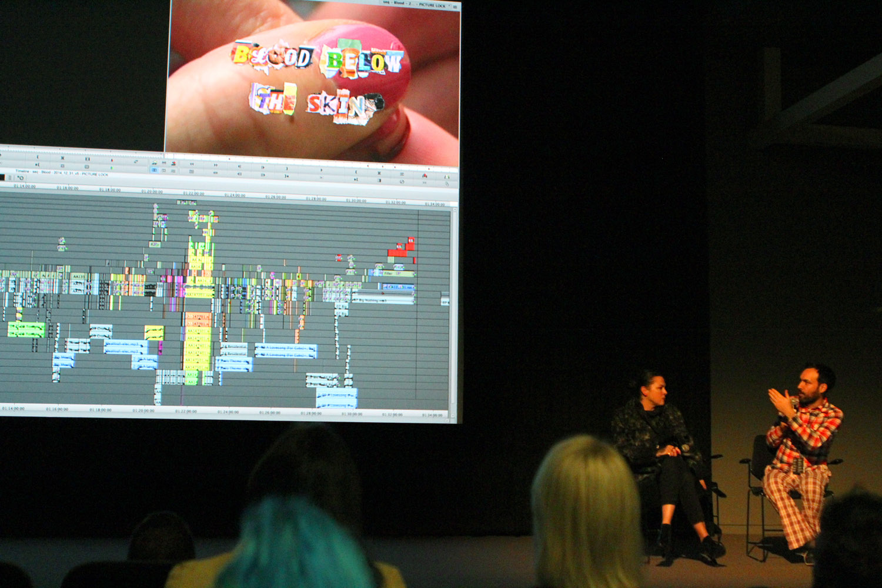This screenshot has width=882, height=588.
Task: Click the red icon near toolbar's right end
Action: 425,176
